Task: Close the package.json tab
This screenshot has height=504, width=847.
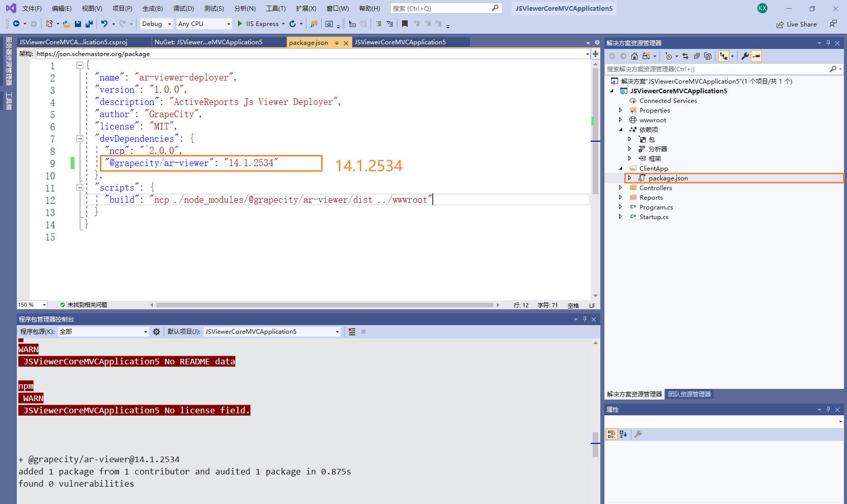Action: click(346, 43)
